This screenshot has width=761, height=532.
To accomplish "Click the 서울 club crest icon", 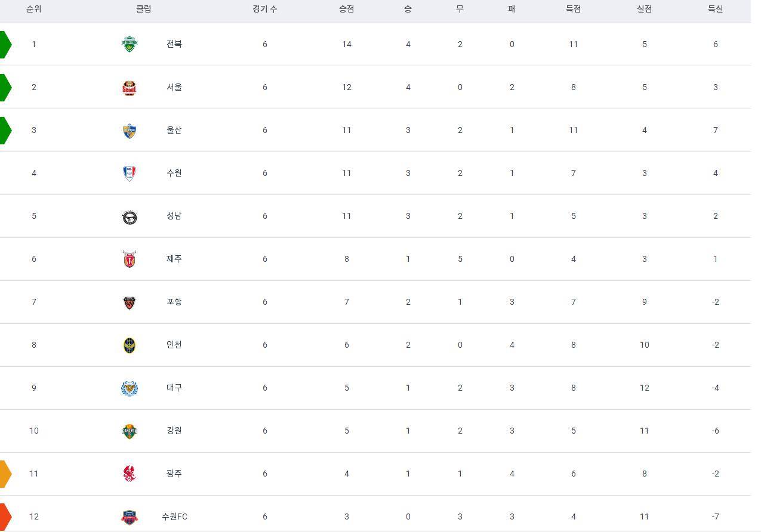I will click(129, 87).
